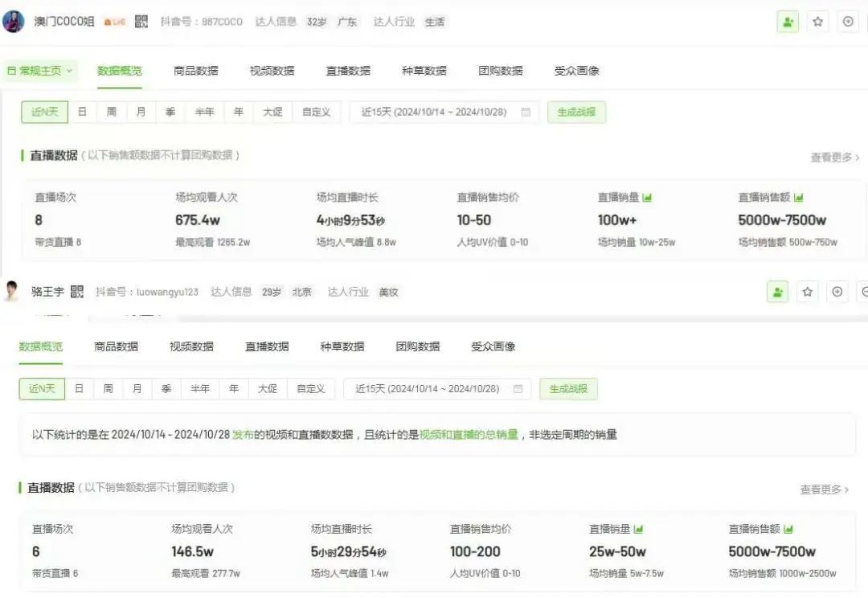Click 视频和直播的总销量 green link text

tap(469, 435)
